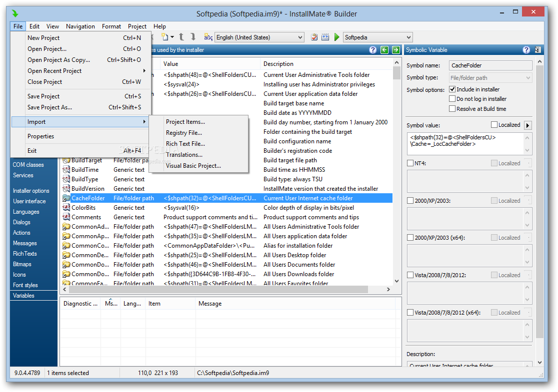Click the pin icon in Symbolic Variable header
This screenshot has height=392, width=558.
(x=537, y=50)
